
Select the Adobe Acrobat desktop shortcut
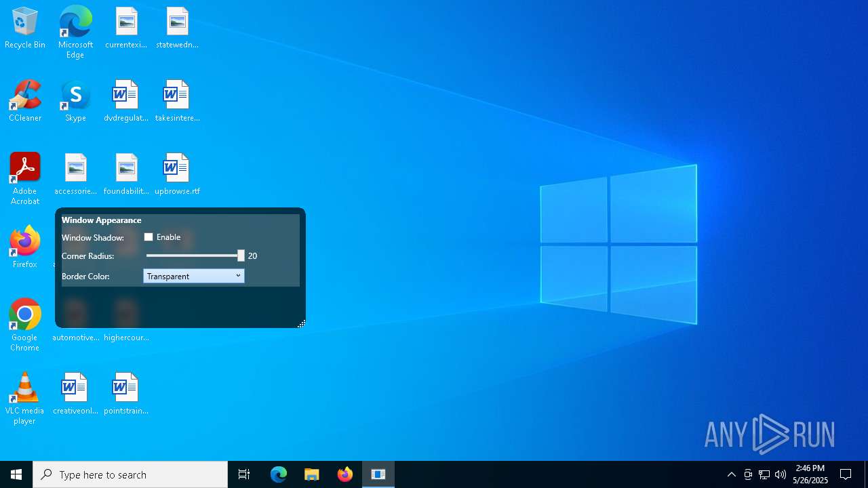pos(25,179)
